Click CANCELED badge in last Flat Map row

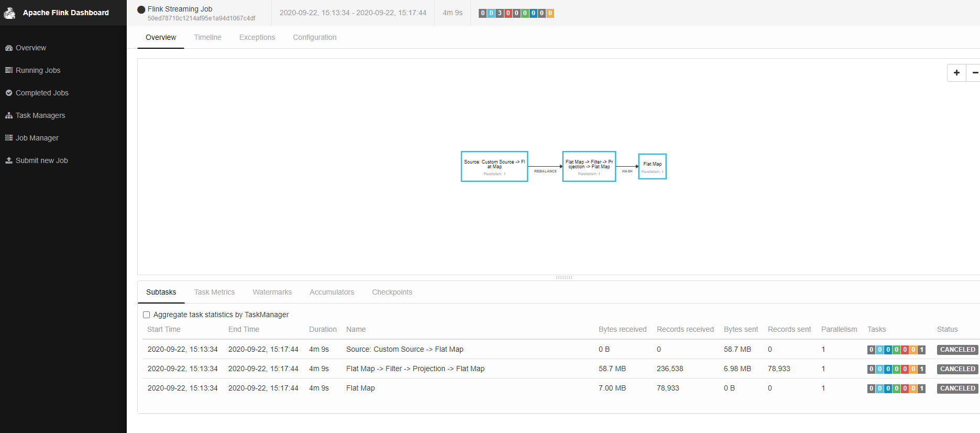(957, 388)
